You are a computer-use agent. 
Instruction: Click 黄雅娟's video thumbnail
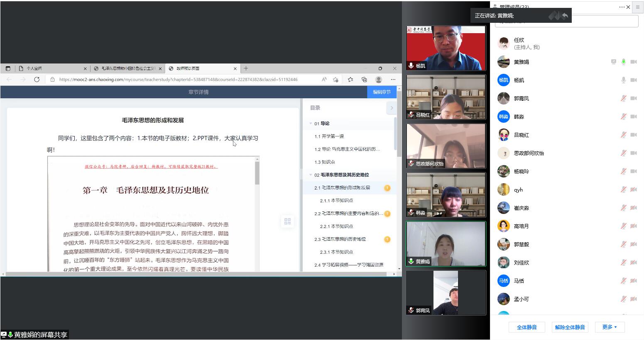pos(446,243)
